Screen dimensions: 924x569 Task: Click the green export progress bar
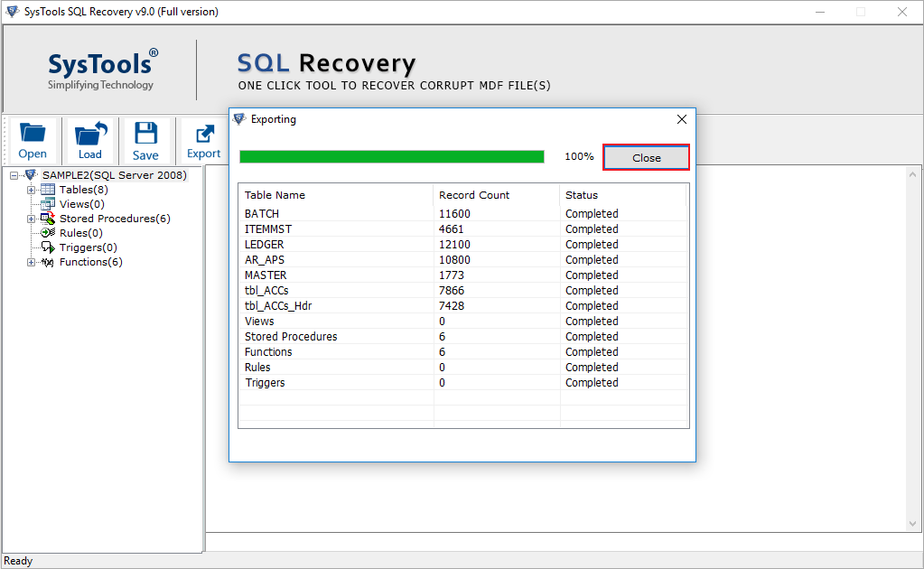click(x=392, y=156)
